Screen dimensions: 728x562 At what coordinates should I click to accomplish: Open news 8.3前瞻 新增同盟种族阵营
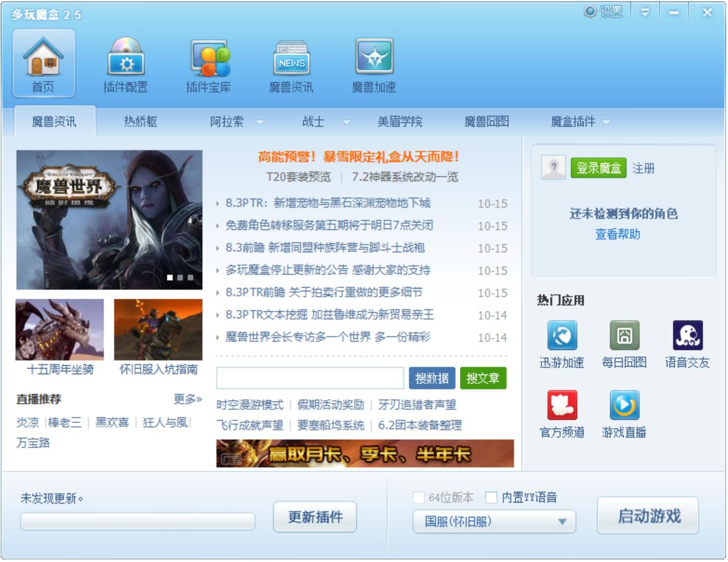tap(325, 248)
